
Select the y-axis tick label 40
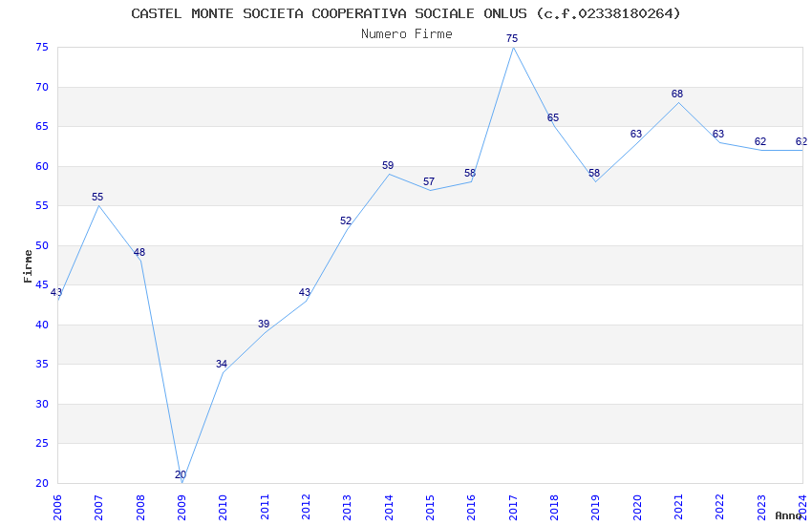point(42,325)
